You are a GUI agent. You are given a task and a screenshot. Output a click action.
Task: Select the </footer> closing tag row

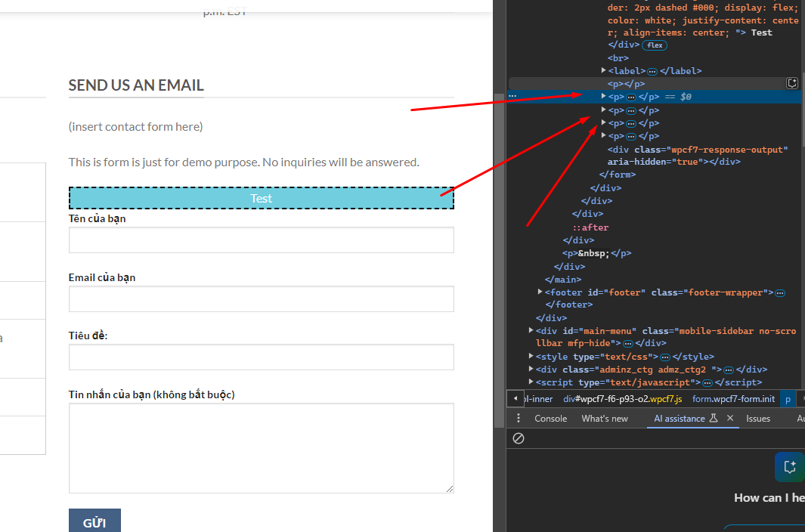569,305
